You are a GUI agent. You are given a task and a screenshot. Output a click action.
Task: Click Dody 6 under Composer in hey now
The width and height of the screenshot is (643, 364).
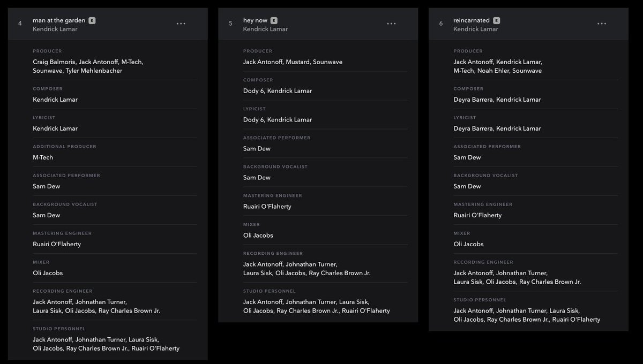click(x=253, y=91)
